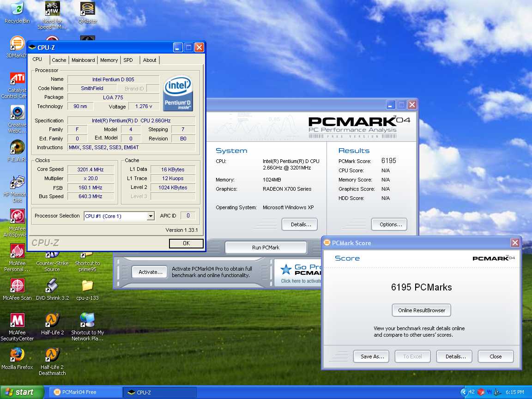This screenshot has height=399, width=532.
Task: Click the McAfee tray icon in system tray
Action: [481, 392]
